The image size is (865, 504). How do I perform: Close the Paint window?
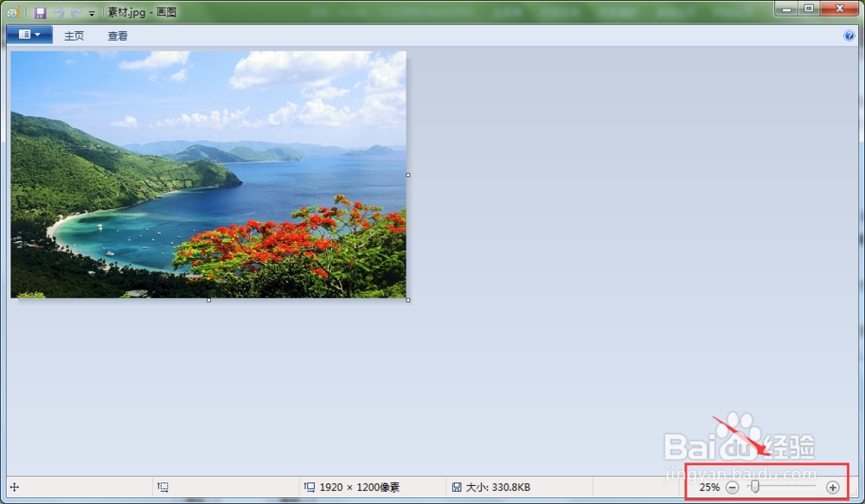[x=840, y=9]
